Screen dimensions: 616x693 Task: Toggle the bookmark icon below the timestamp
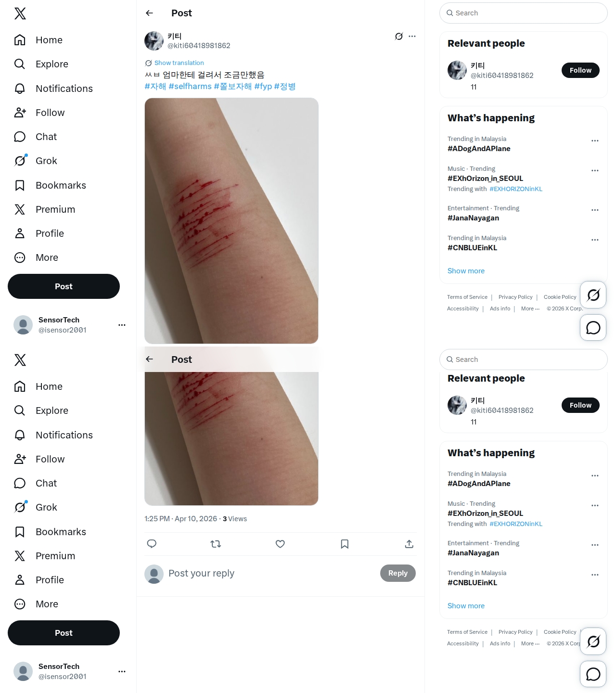345,544
